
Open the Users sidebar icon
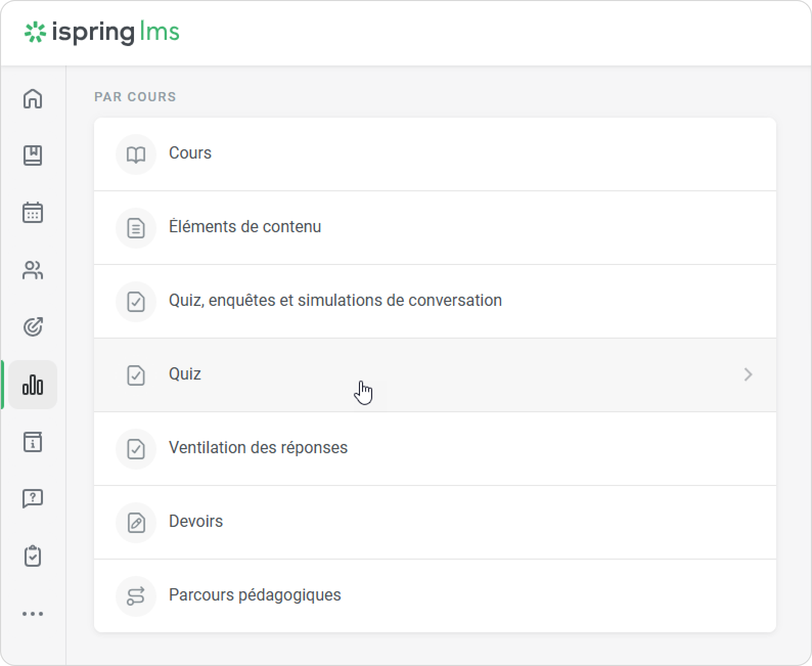(33, 270)
